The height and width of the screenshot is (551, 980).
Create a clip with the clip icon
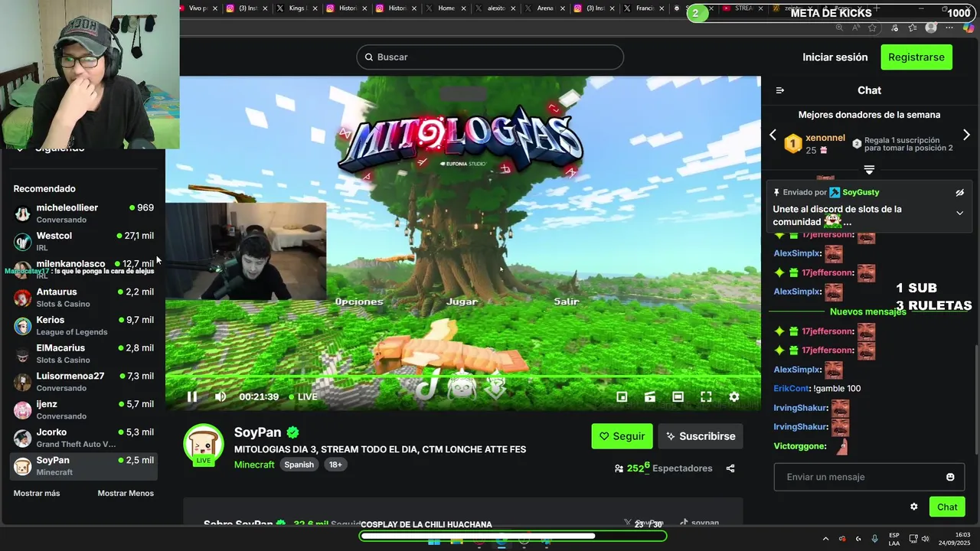click(650, 396)
